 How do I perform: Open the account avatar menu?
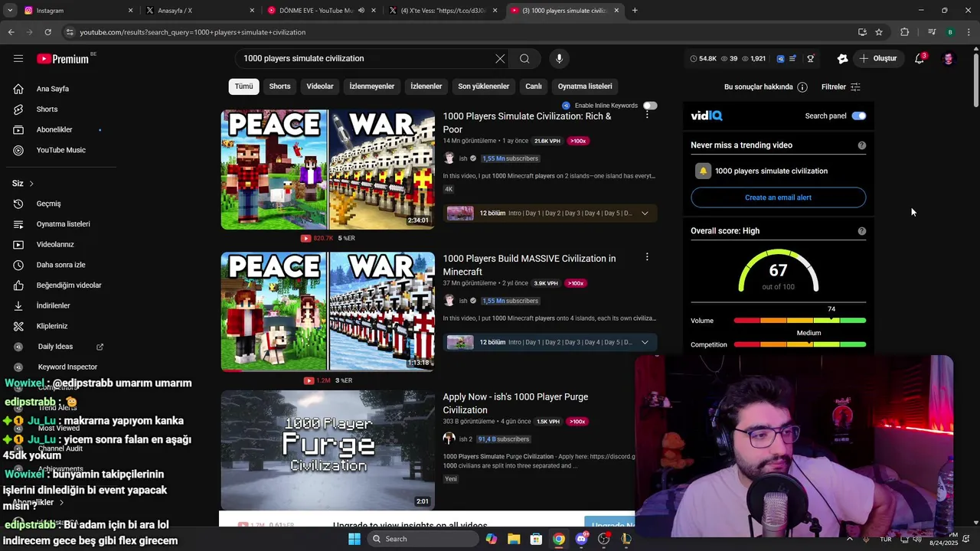[949, 59]
